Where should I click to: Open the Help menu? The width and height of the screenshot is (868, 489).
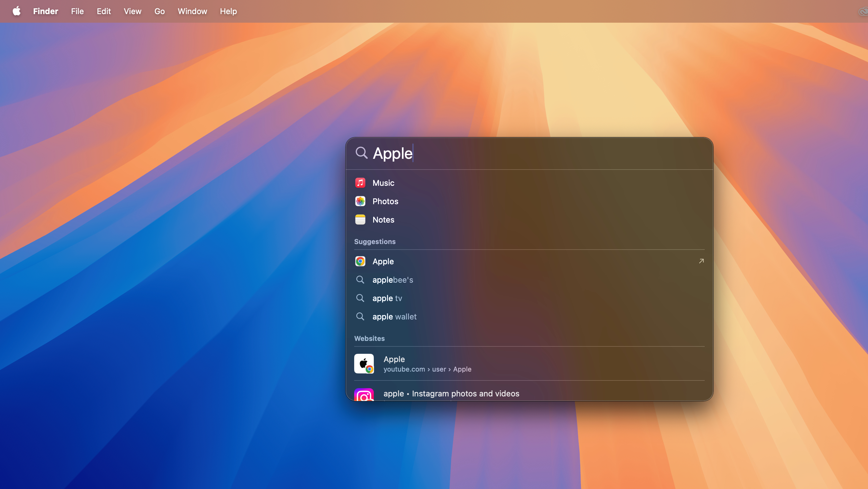(228, 11)
